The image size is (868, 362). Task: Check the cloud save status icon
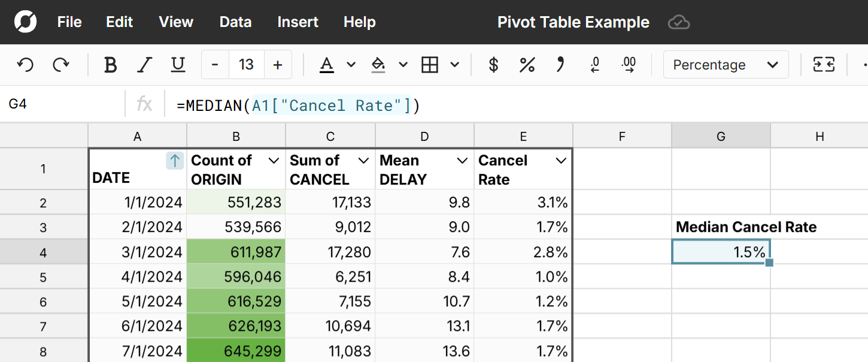(678, 22)
